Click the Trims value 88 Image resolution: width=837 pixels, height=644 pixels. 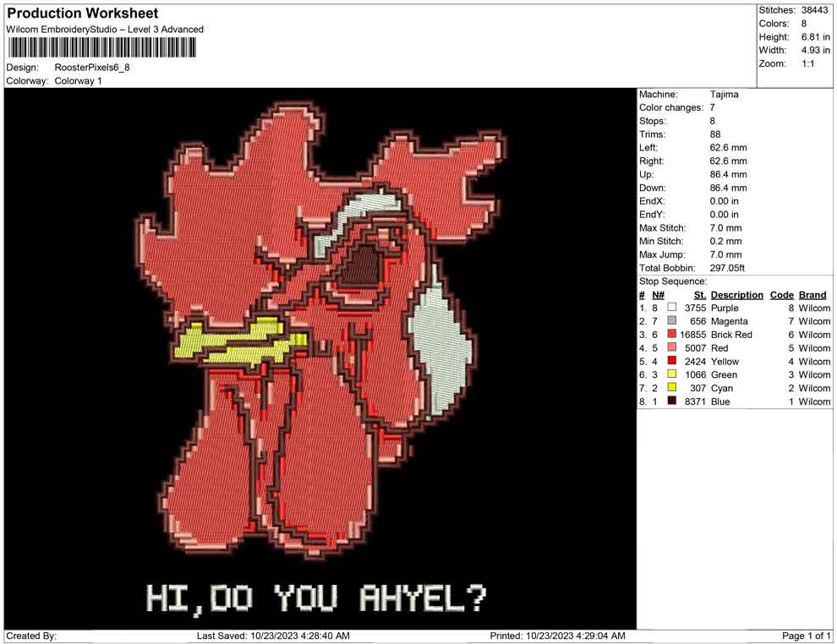[x=715, y=134]
